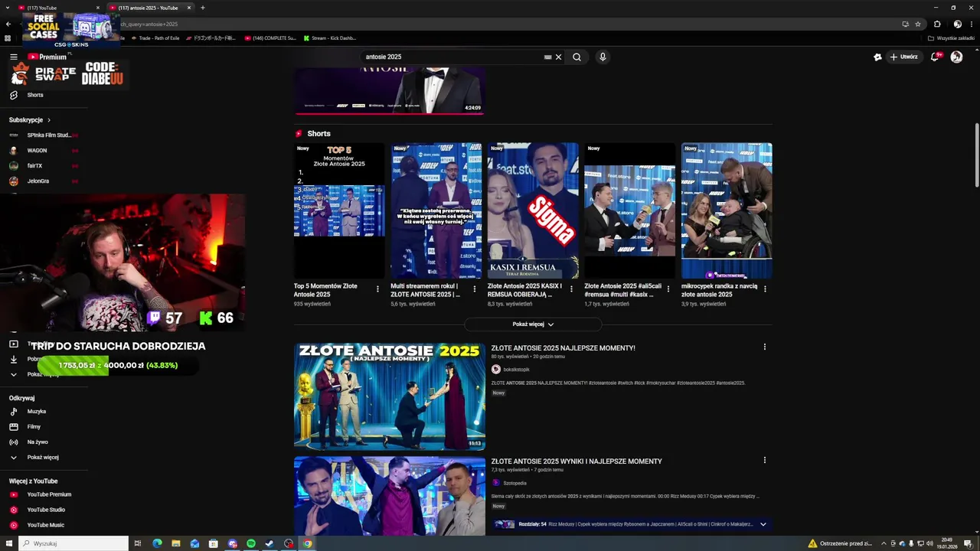Play the Sigma KASIX I REMSUA short thumbnail
The height and width of the screenshot is (551, 980).
533,210
